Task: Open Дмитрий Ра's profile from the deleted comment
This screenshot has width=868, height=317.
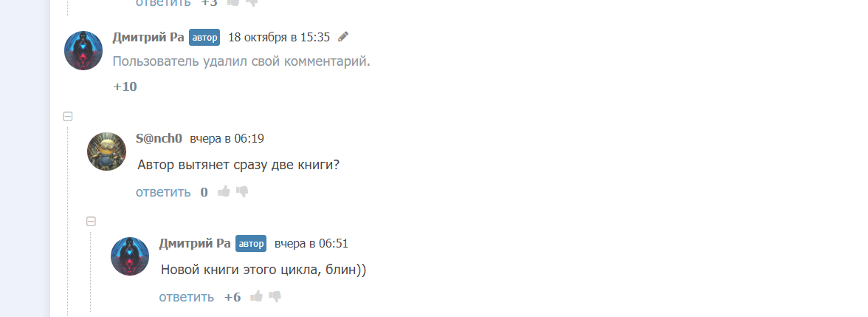Action: 148,37
